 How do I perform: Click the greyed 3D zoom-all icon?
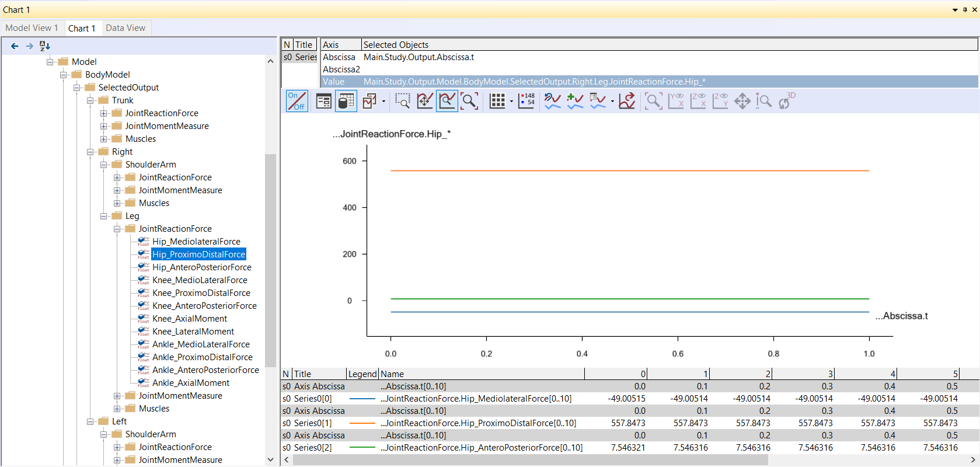(653, 101)
